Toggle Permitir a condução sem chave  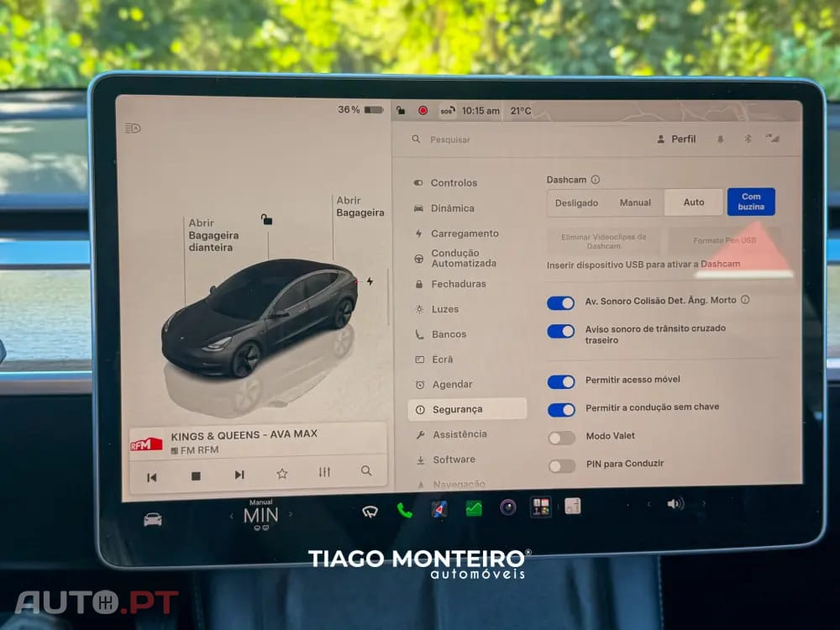[x=561, y=410]
